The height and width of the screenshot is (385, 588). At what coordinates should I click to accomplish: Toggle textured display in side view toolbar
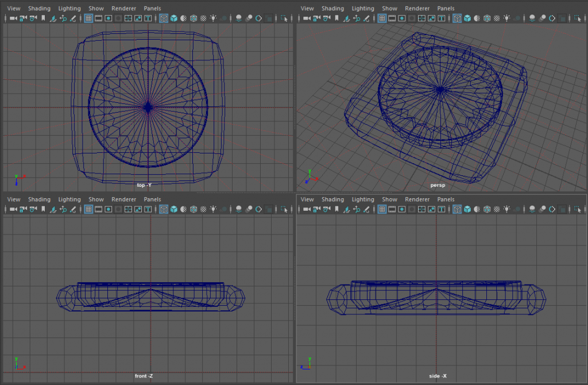coord(497,210)
